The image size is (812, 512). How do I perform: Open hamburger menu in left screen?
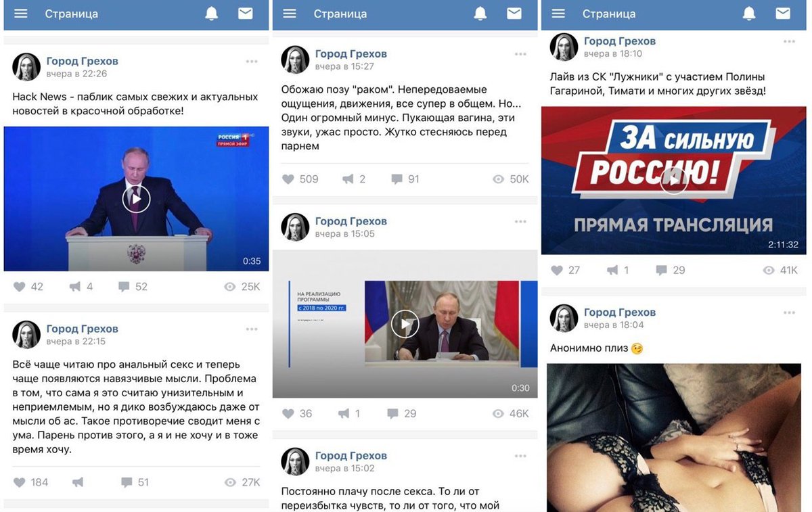click(21, 14)
